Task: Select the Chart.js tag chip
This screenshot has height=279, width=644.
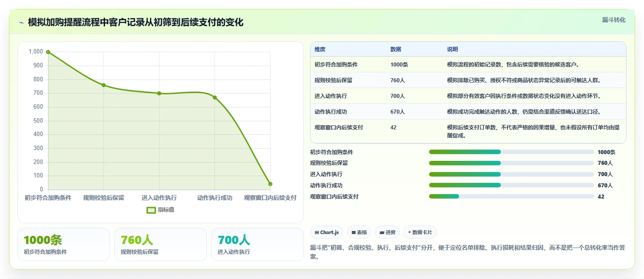Action: (327, 232)
